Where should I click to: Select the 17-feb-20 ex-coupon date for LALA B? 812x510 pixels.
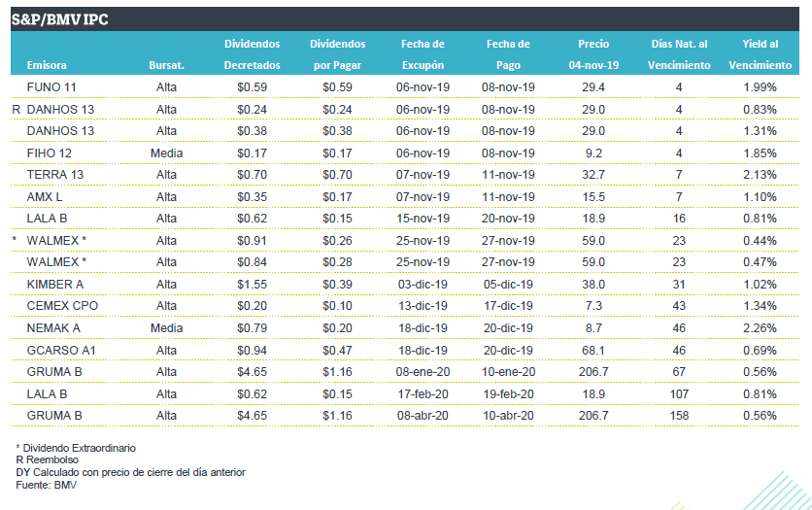click(423, 394)
